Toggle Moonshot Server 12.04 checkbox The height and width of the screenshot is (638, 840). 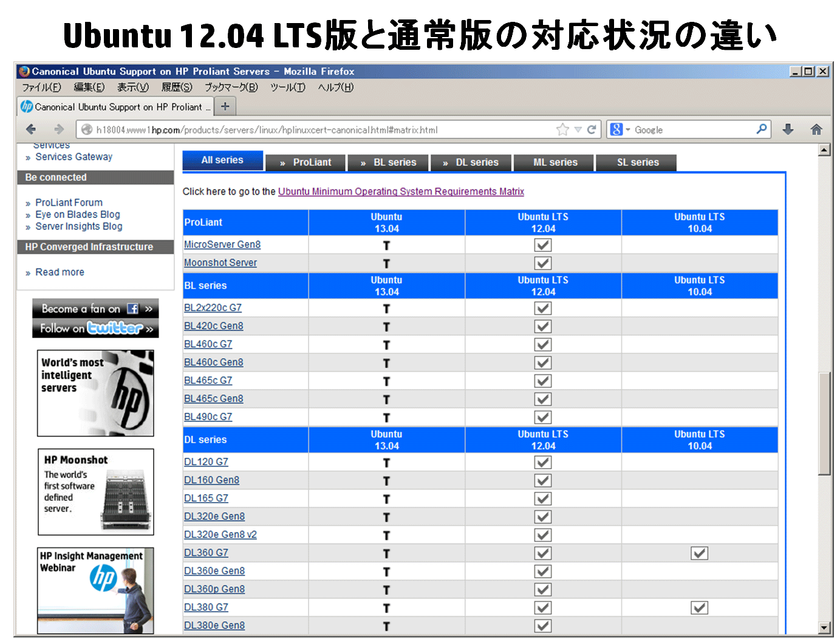pyautogui.click(x=543, y=263)
